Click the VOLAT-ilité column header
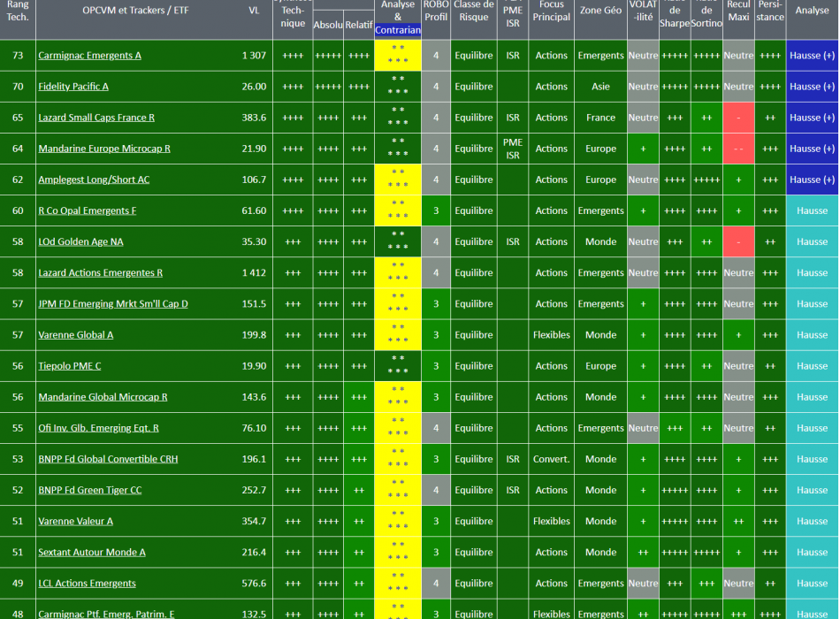Screen dimensions: 840x619 click(643, 11)
